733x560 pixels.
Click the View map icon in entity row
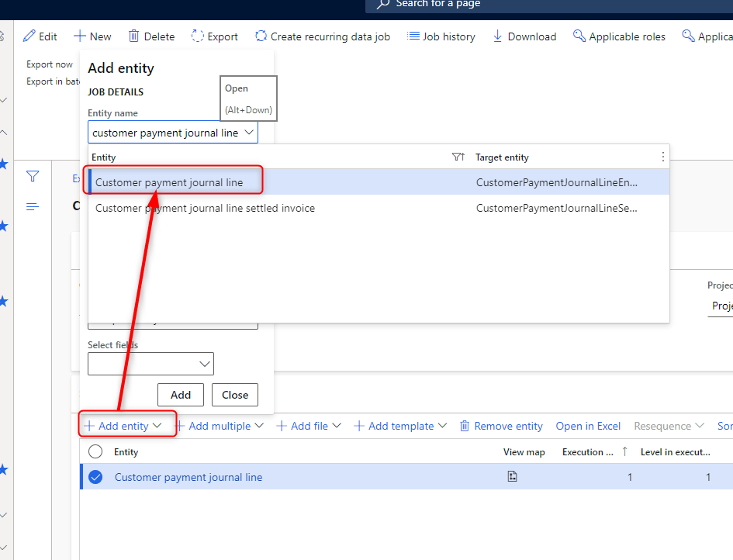pos(512,477)
